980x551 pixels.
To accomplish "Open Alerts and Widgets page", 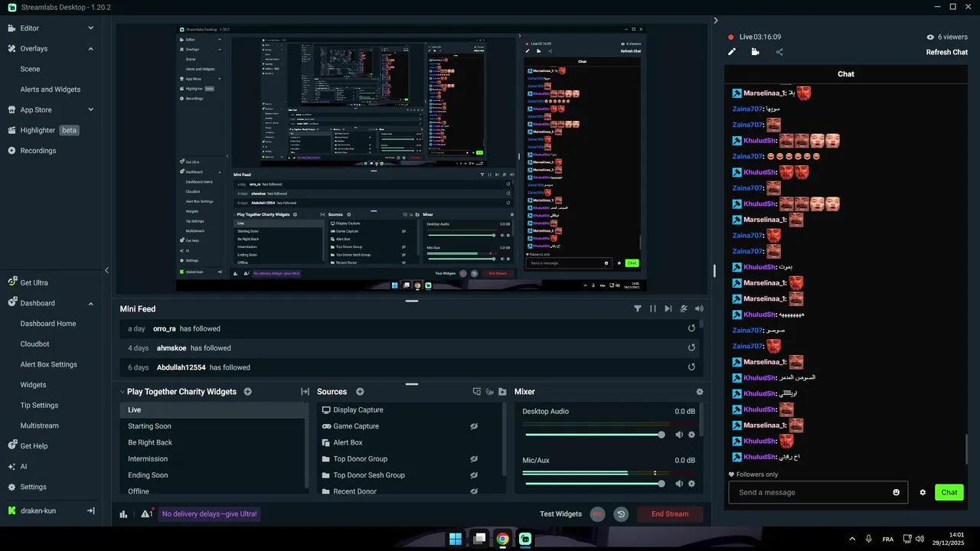I will tap(50, 90).
